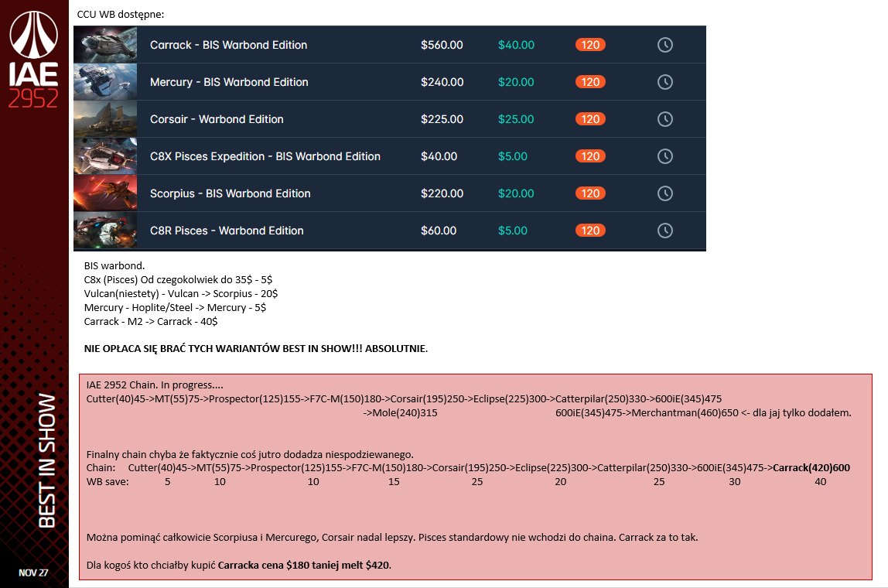Click the 120 badge in the Mercury row

pyautogui.click(x=590, y=82)
